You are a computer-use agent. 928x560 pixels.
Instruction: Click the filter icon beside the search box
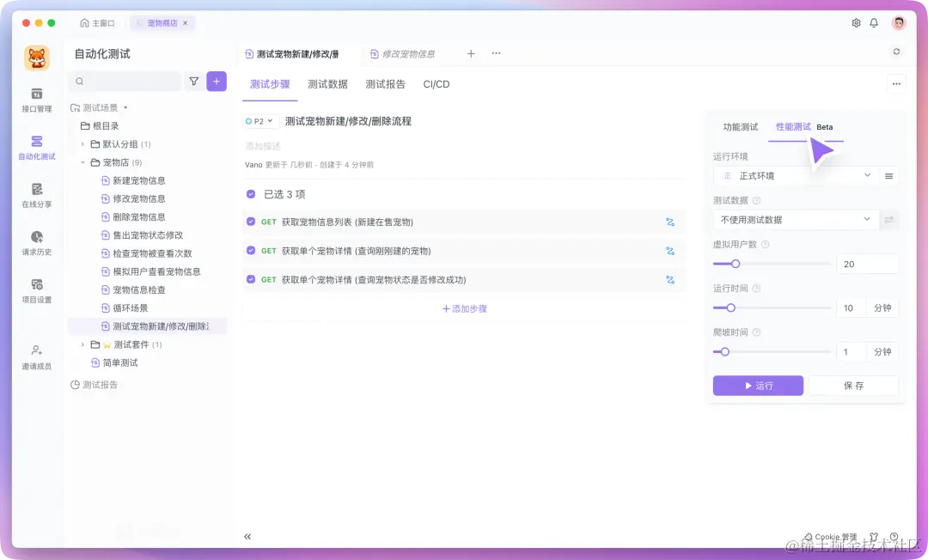pyautogui.click(x=193, y=80)
